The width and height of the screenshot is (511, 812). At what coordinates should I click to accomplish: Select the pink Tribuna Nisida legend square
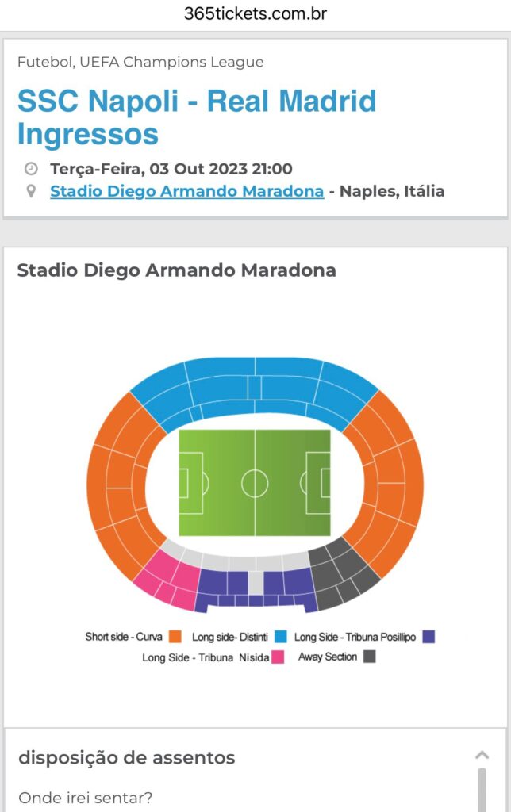coord(278,657)
